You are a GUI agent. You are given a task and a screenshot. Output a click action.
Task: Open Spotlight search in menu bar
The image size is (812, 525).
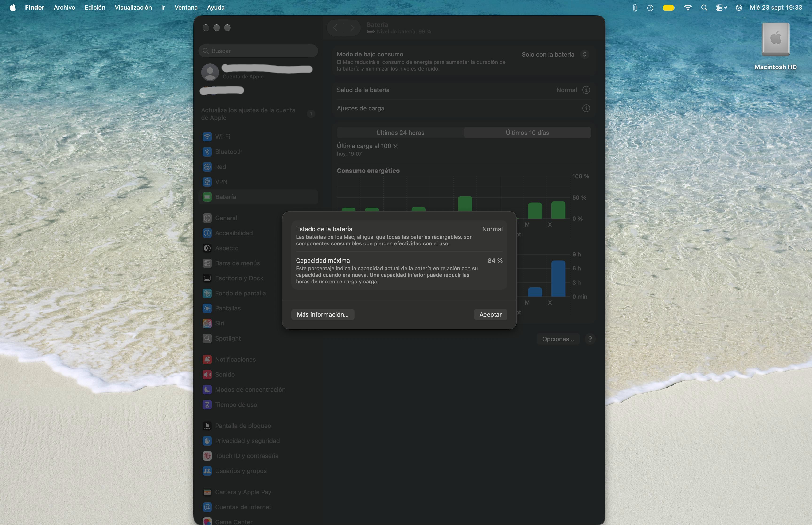click(704, 8)
